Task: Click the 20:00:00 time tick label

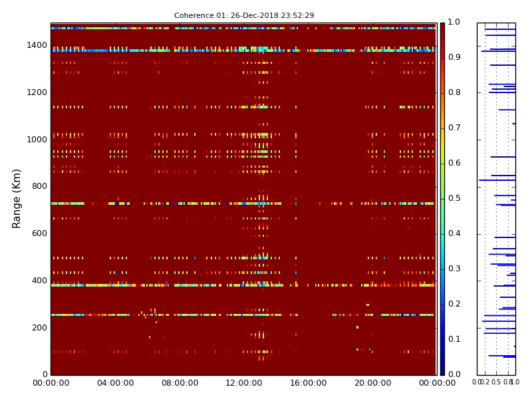Action: click(373, 383)
